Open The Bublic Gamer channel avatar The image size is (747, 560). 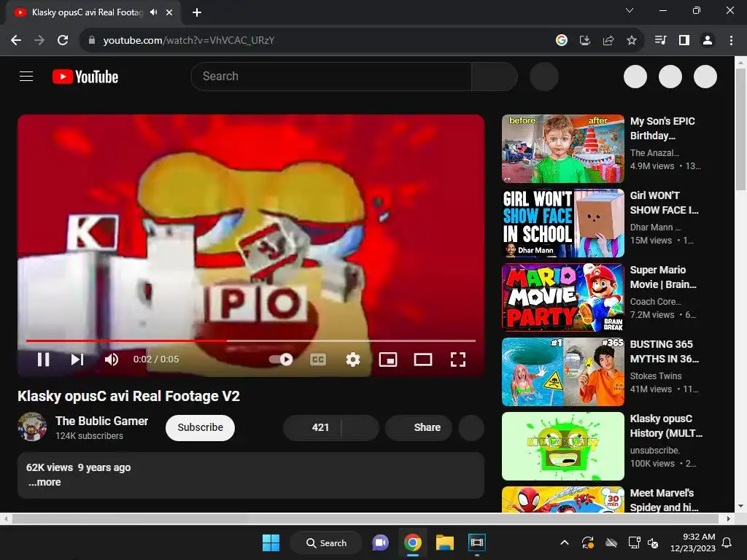[32, 427]
